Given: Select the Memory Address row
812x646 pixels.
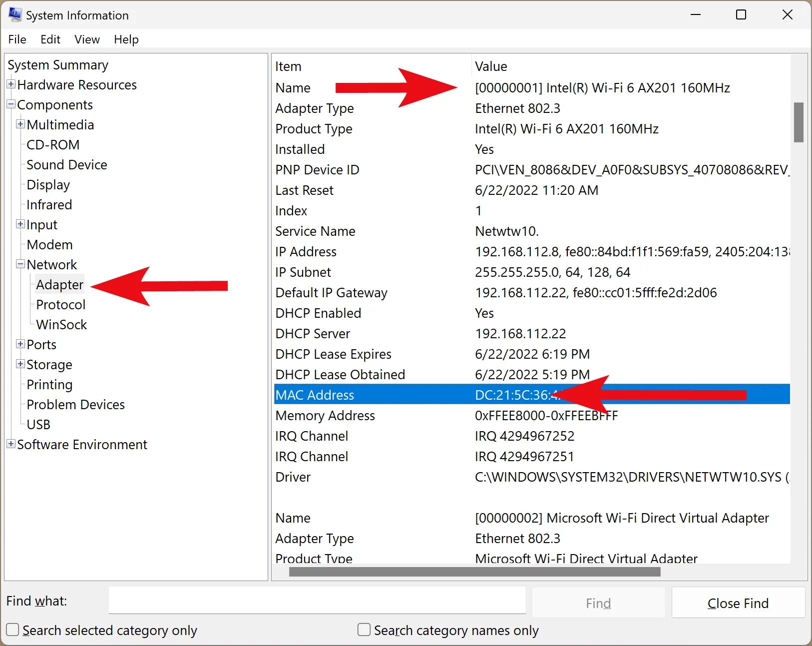Looking at the screenshot, I should 532,416.
